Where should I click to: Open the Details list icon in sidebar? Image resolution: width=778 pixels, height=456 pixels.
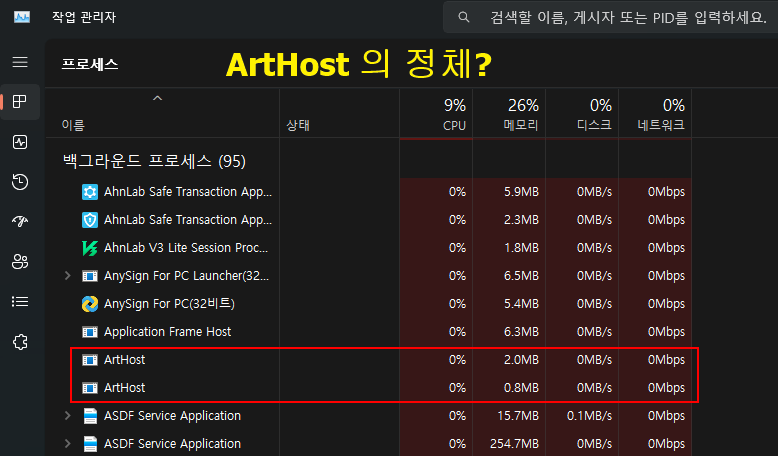(20, 302)
